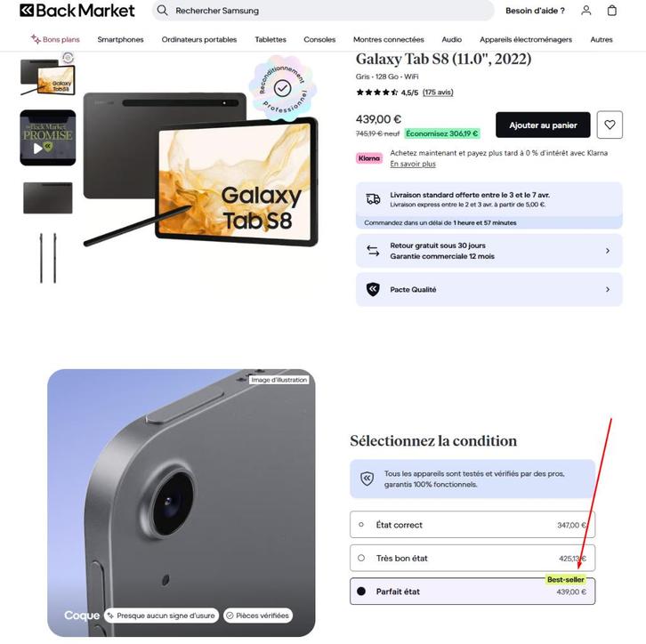Click the search magnifier icon
This screenshot has width=646, height=644.
tap(162, 11)
